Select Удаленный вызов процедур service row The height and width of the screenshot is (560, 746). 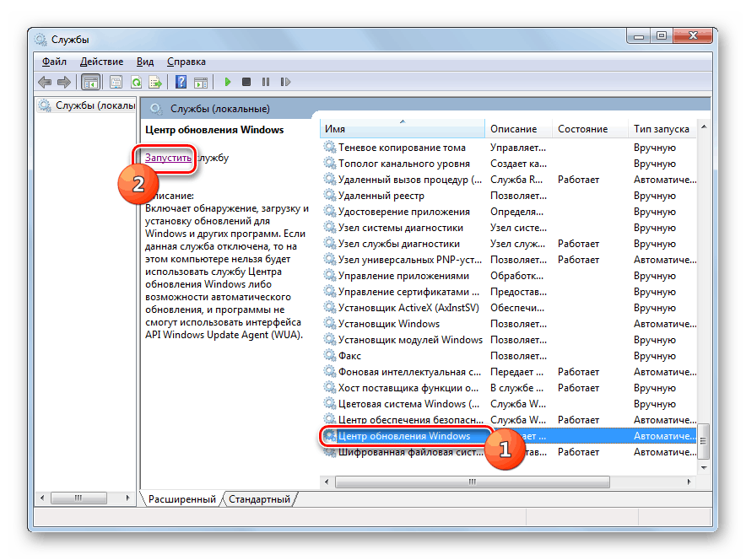tap(508, 180)
